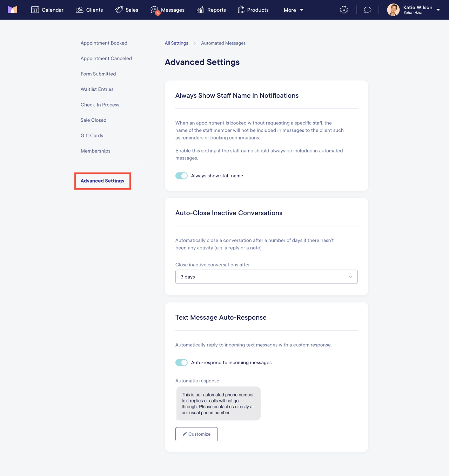Select the Automated Messages breadcrumb
This screenshot has width=449, height=476.
pos(223,43)
